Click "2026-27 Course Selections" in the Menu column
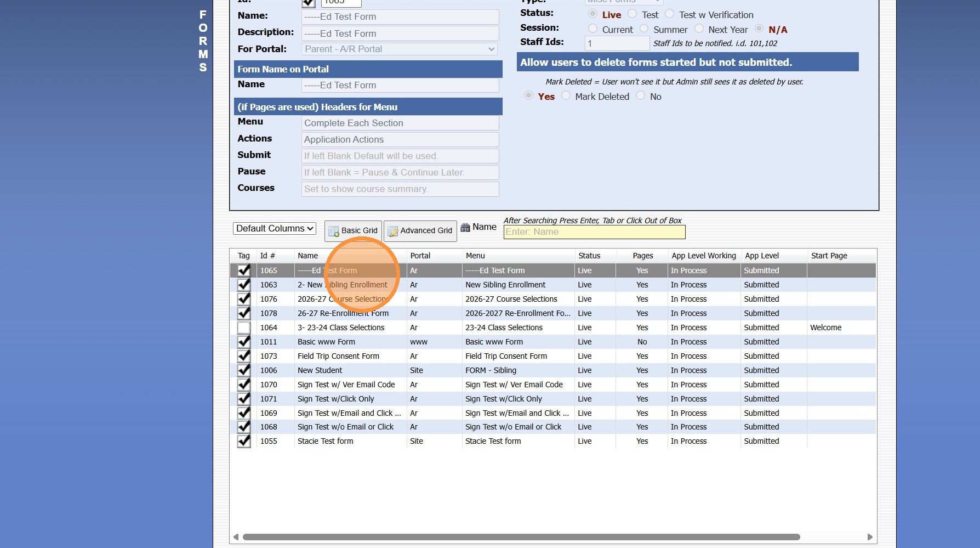 [x=511, y=299]
